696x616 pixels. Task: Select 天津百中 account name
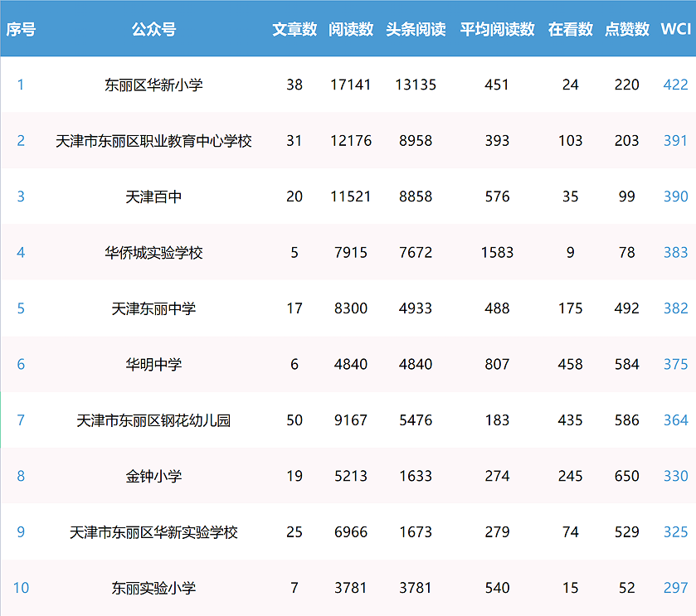[153, 197]
